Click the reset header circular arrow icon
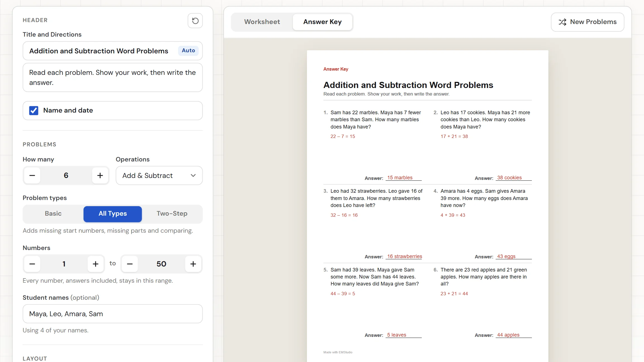The image size is (644, 362). tap(195, 21)
